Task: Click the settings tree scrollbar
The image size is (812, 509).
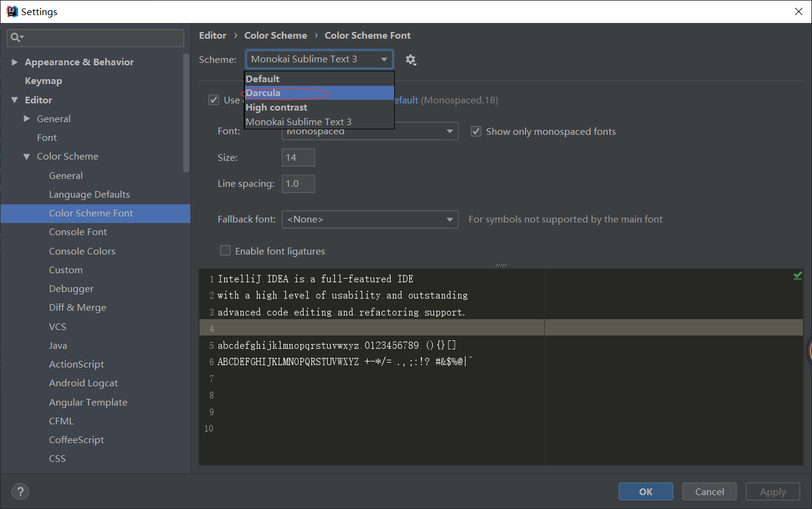Action: [187, 112]
